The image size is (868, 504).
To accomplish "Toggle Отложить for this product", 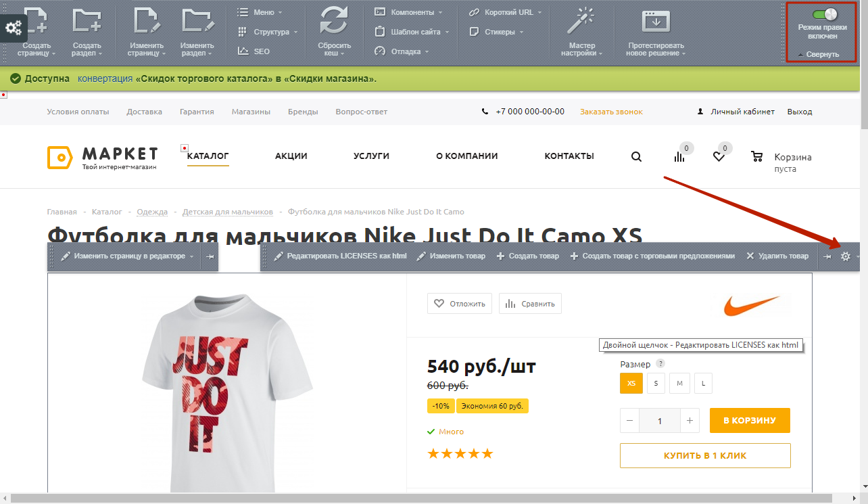I will tap(459, 304).
